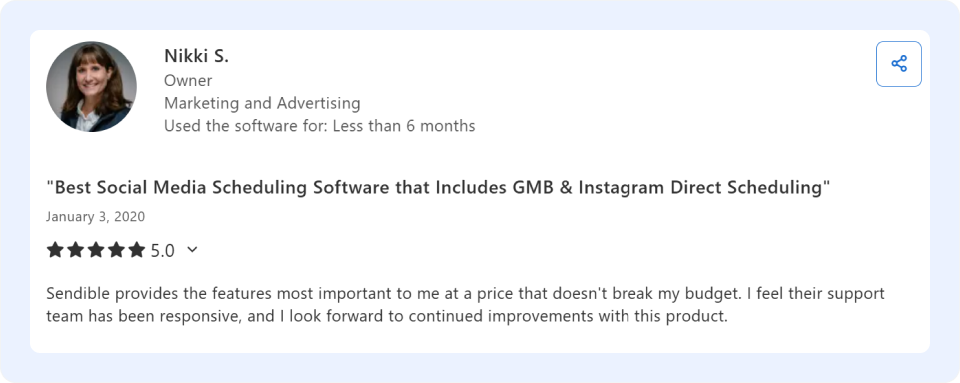The image size is (960, 383).
Task: Open Nikki S.'s profile photo
Action: click(x=91, y=86)
